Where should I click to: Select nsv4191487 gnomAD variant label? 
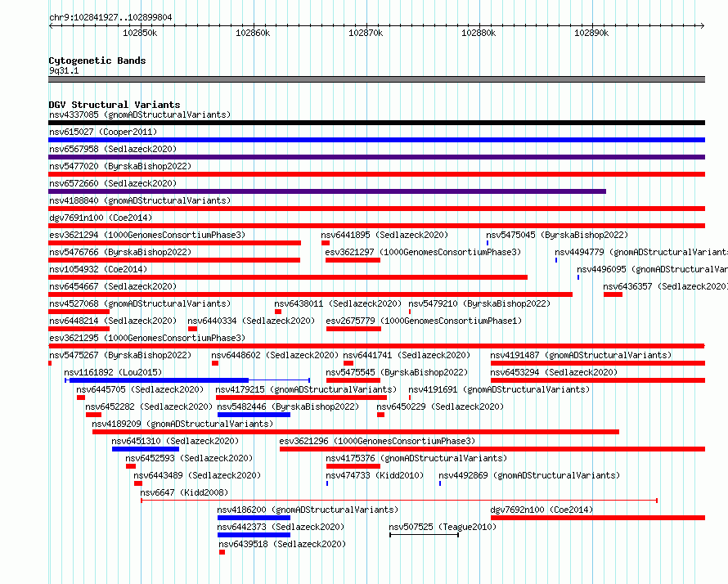point(581,355)
